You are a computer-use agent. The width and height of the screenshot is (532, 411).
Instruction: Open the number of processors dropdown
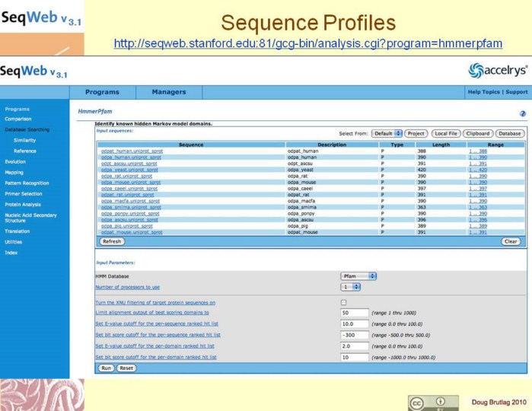350,287
